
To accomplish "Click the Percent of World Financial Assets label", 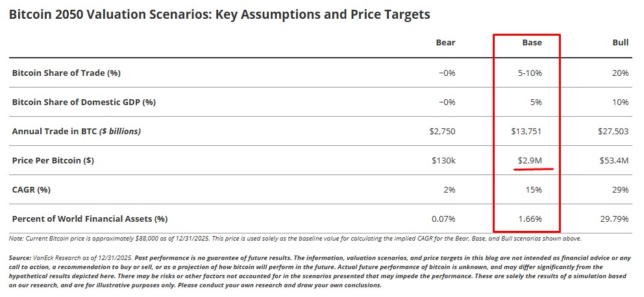I will (x=90, y=219).
